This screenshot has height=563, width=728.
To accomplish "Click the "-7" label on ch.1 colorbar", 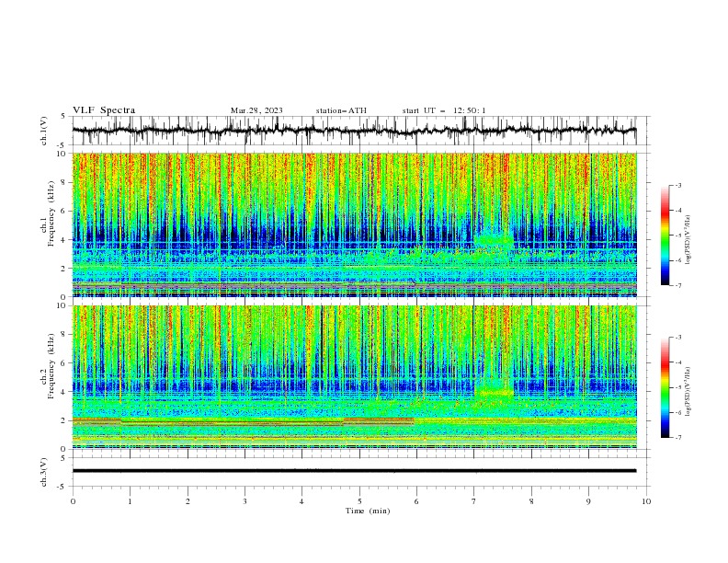I will pos(678,285).
